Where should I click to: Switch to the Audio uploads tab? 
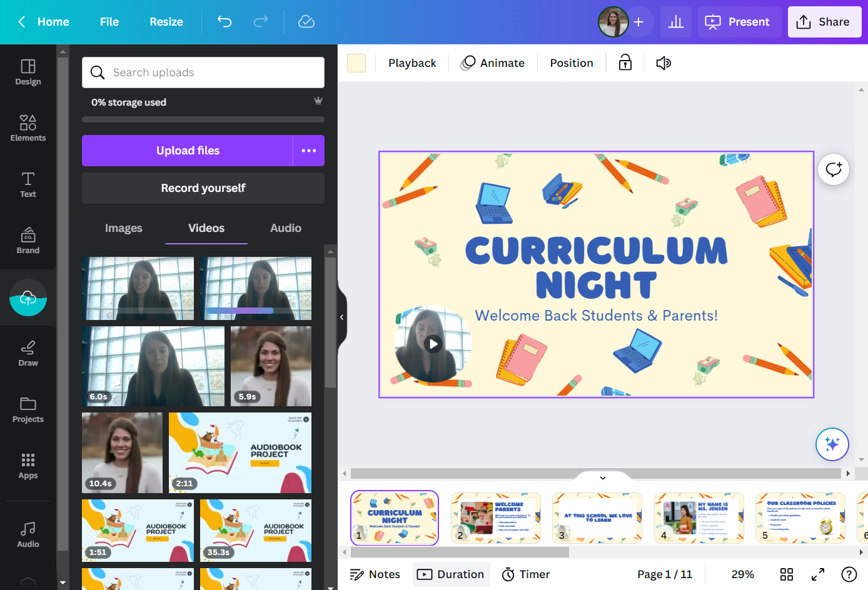tap(286, 228)
